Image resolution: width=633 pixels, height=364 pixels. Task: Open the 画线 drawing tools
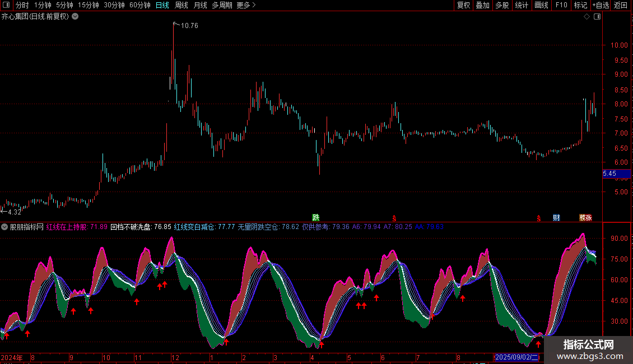(541, 5)
